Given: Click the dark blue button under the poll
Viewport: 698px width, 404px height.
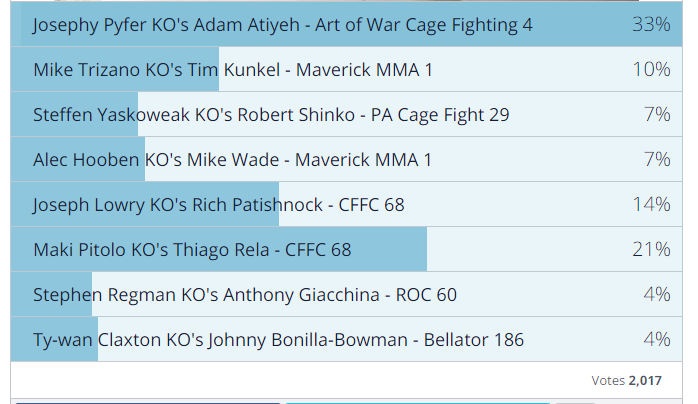Looking at the screenshot, I should 148,402.
